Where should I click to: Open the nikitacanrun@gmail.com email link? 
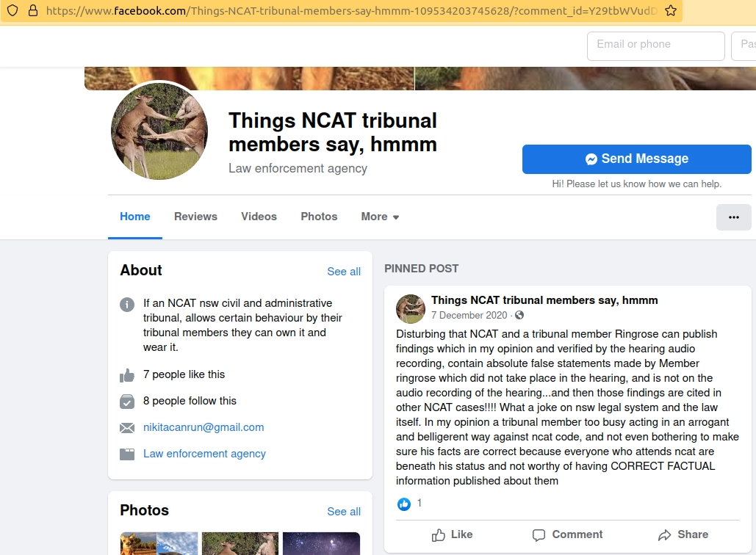204,427
